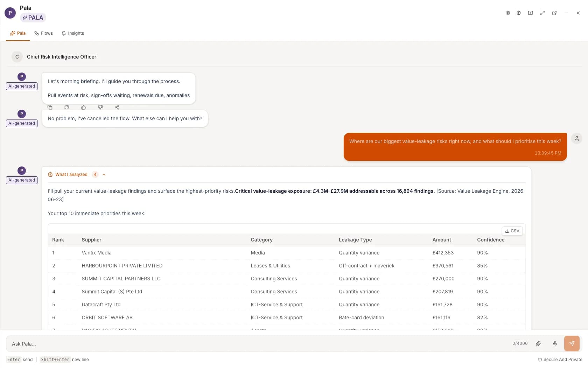Attach a file with the paperclip icon

pyautogui.click(x=538, y=343)
